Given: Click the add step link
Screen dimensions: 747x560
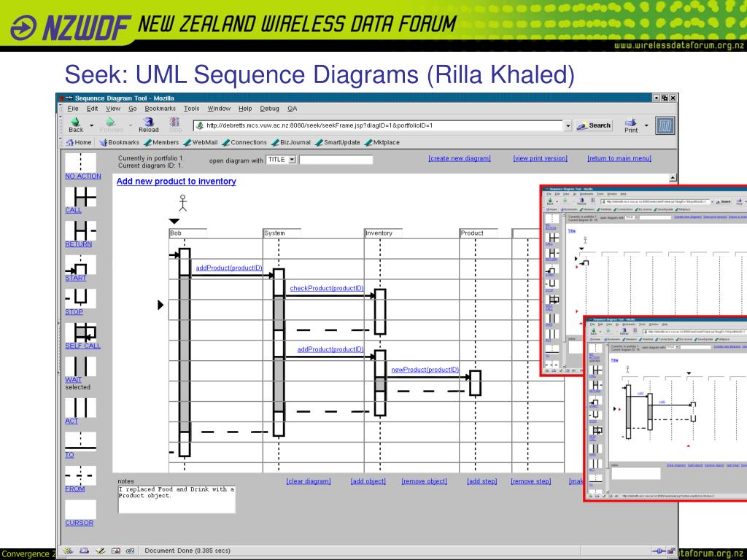Looking at the screenshot, I should click(482, 481).
